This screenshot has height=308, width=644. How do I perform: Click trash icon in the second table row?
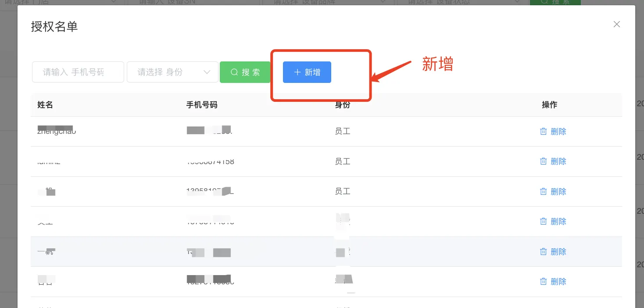pos(543,161)
